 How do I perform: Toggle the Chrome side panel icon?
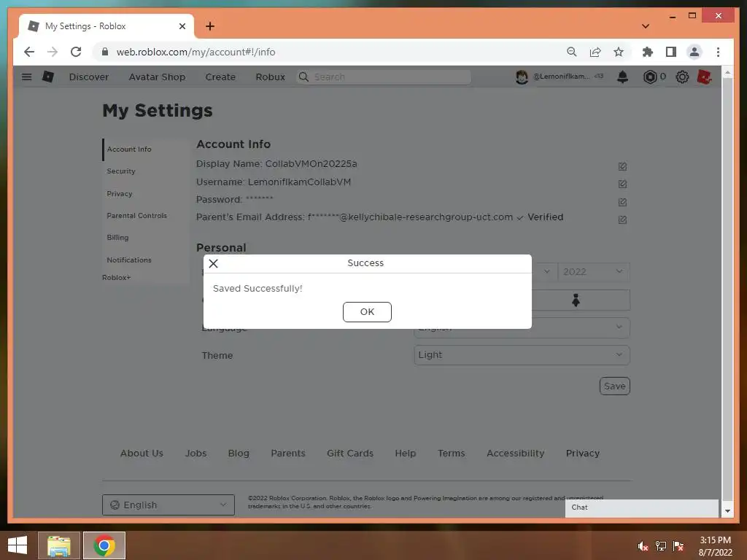[671, 52]
